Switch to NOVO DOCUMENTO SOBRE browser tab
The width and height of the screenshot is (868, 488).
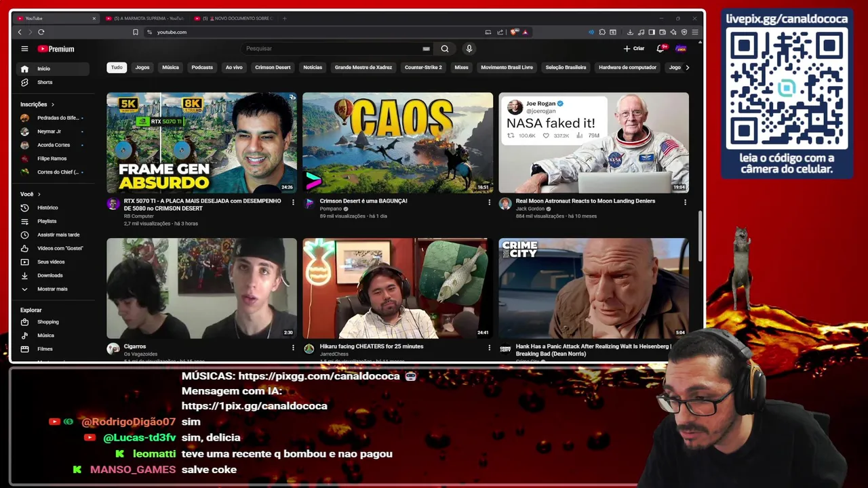pyautogui.click(x=233, y=18)
